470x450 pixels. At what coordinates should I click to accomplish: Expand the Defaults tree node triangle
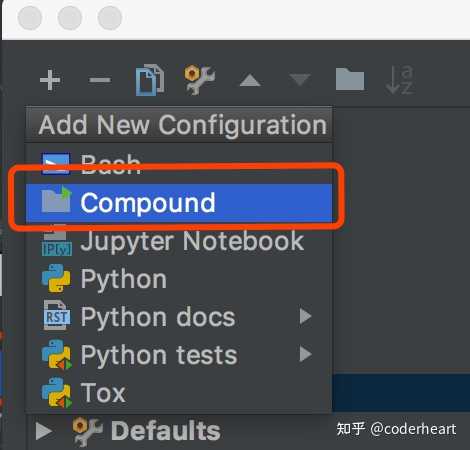(44, 431)
